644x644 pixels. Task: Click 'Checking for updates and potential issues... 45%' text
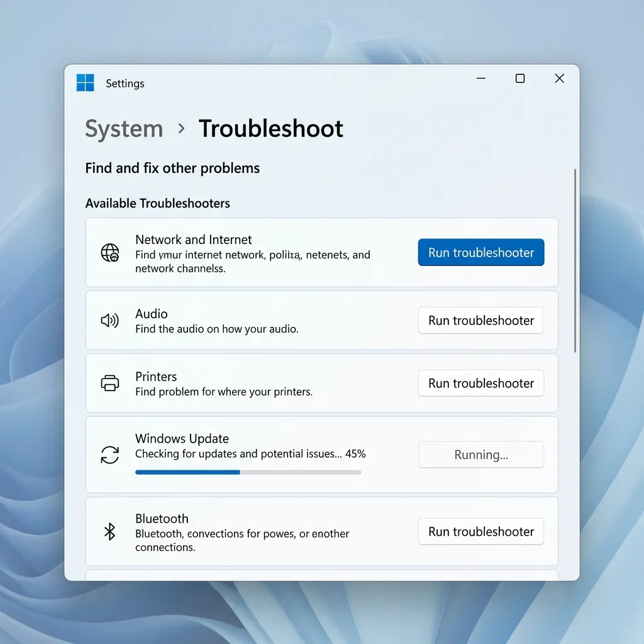(x=250, y=454)
